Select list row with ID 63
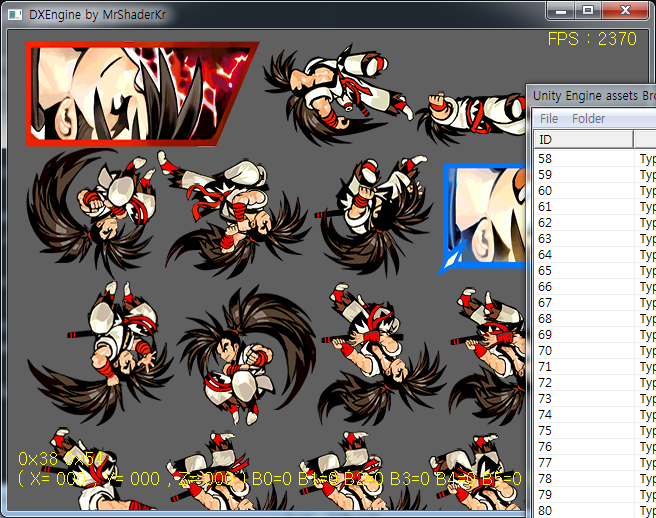 595,238
